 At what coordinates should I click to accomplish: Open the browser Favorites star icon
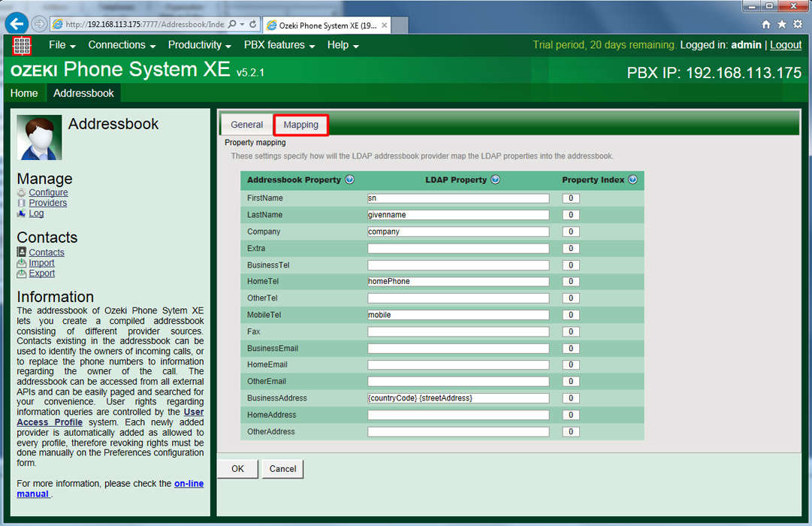(x=782, y=24)
